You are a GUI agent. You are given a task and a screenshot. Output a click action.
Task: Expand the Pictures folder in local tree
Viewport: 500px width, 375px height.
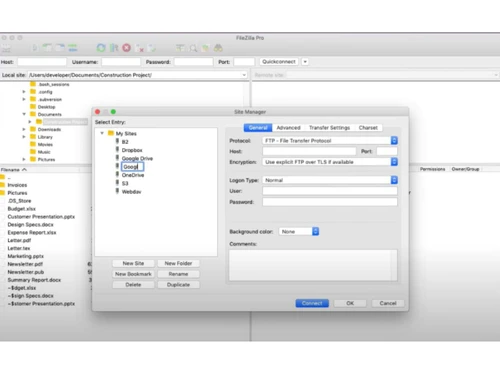click(24, 159)
